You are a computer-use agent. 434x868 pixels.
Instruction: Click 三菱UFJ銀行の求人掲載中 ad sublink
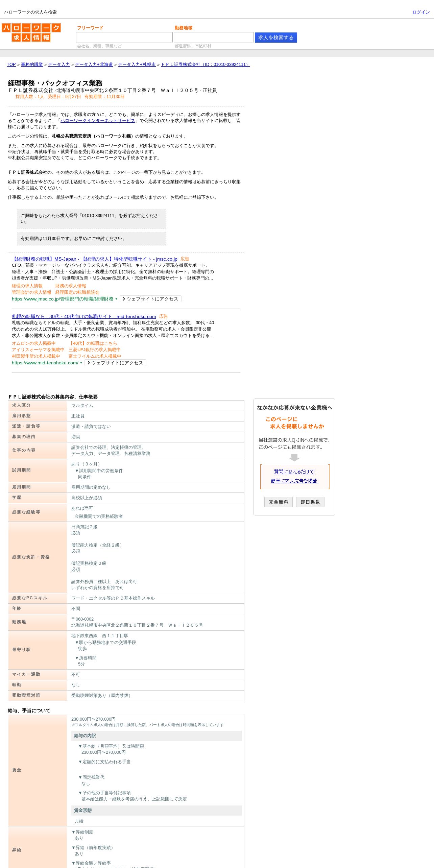click(94, 350)
